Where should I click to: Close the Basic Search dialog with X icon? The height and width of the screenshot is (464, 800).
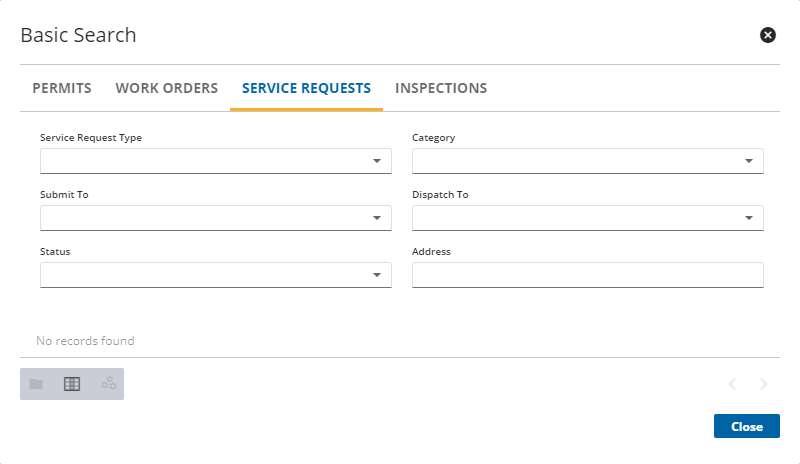(x=768, y=35)
